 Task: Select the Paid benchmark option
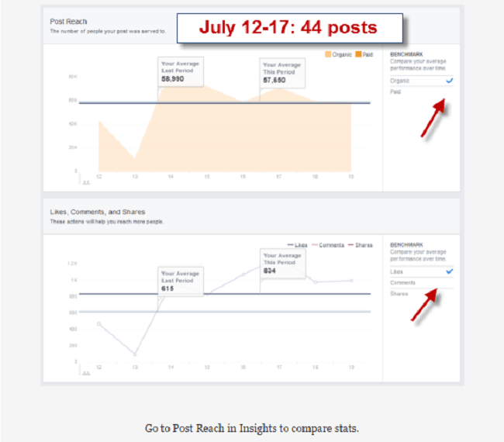click(421, 92)
